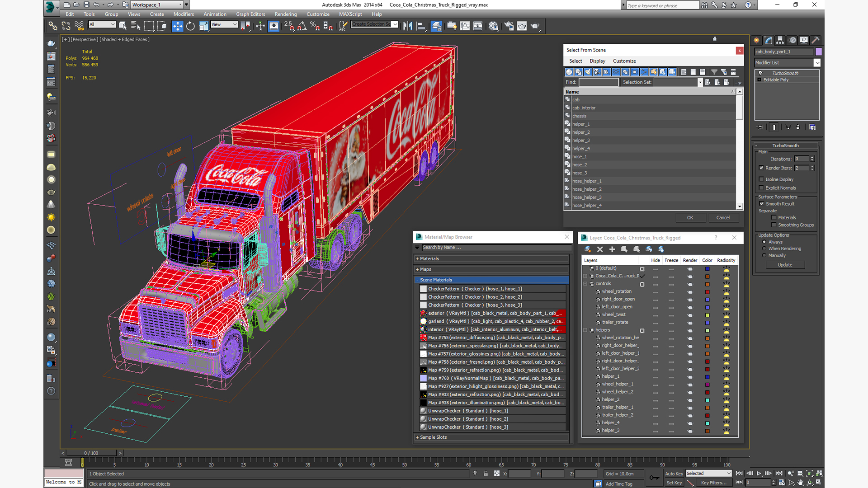Open the All selection filter dropdown
Viewport: 868px width, 488px height.
(x=102, y=24)
